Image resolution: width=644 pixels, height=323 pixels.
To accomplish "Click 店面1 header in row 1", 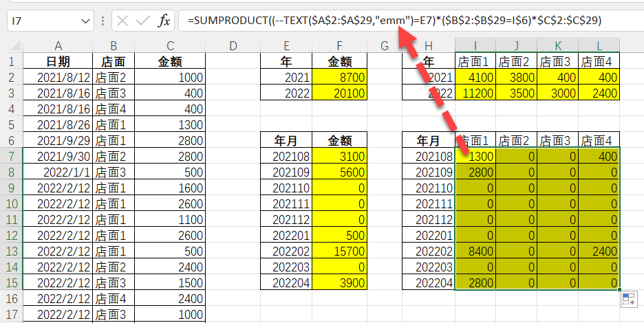I will point(475,62).
